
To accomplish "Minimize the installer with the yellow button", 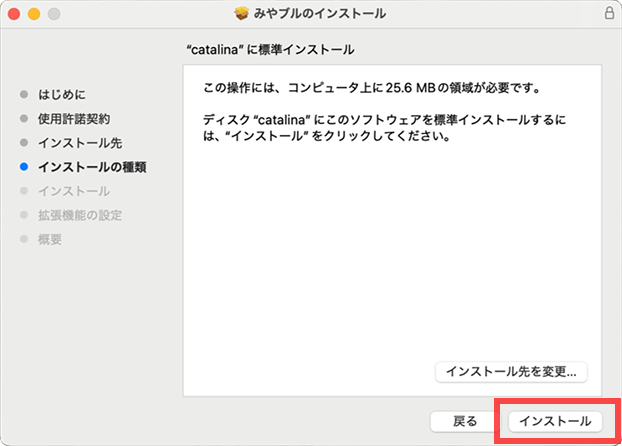I will click(33, 14).
